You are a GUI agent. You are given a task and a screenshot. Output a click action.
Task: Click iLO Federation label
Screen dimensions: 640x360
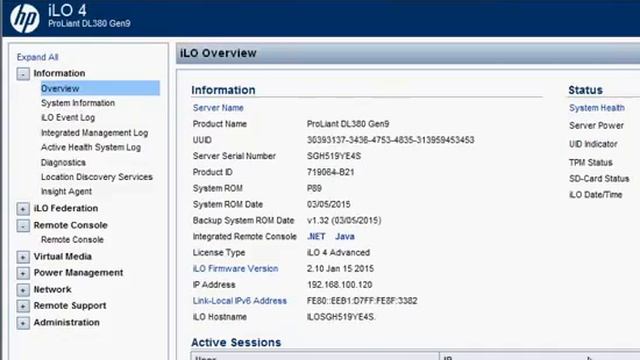(66, 208)
